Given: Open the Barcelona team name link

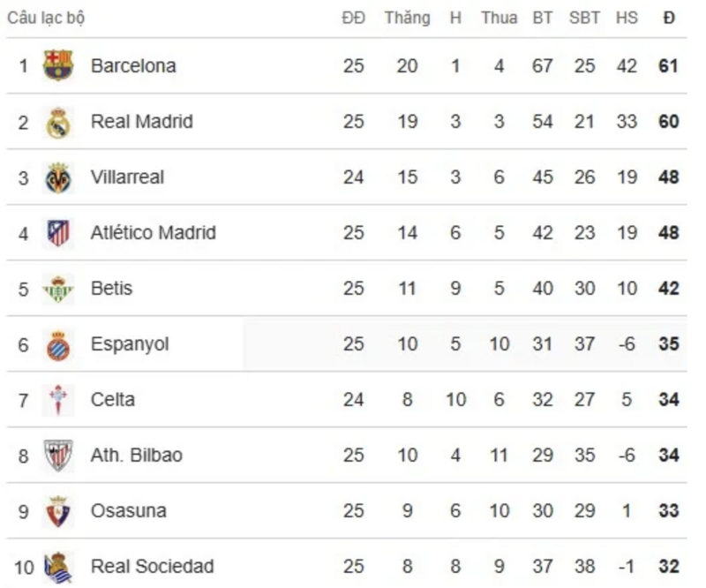Looking at the screenshot, I should [x=133, y=65].
